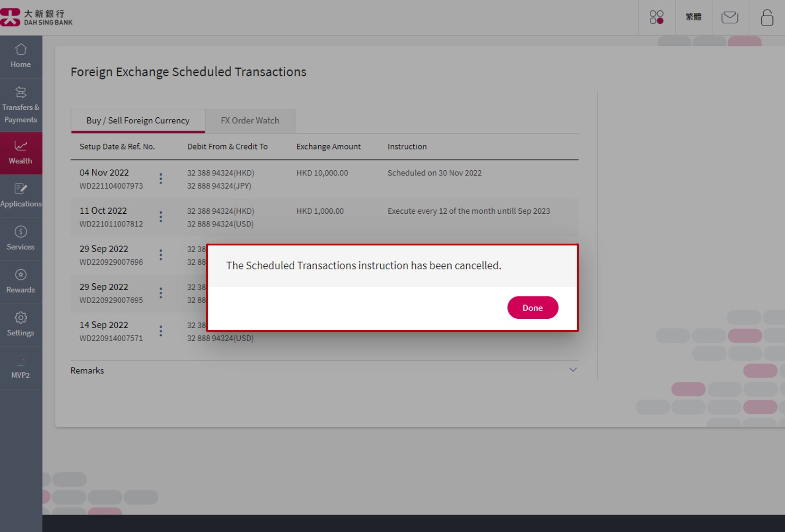Click the padlock logout icon

767,17
